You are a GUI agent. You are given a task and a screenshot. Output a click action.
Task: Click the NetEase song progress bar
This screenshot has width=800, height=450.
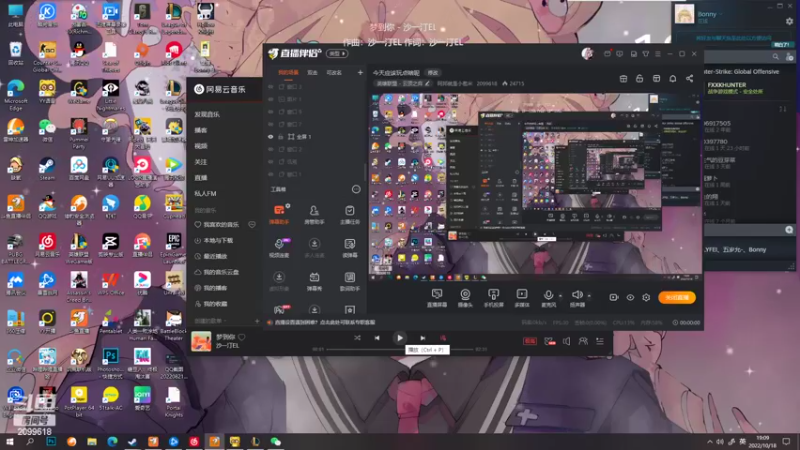pos(399,349)
